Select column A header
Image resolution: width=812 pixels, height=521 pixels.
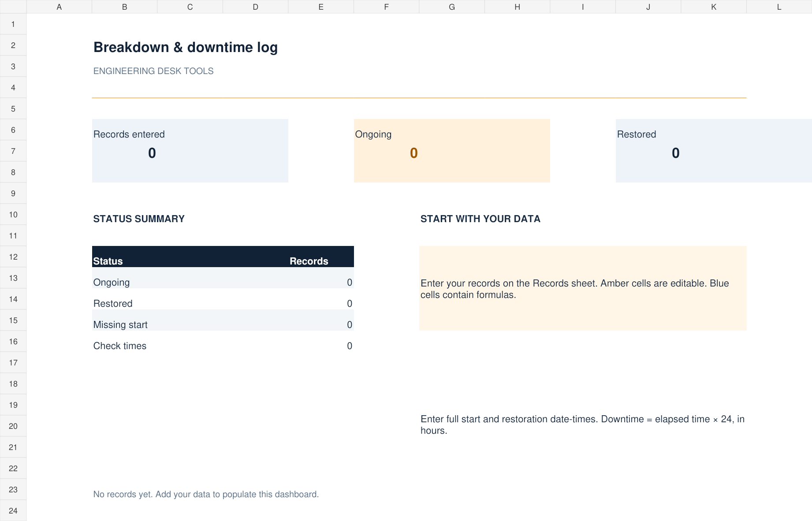pyautogui.click(x=59, y=7)
